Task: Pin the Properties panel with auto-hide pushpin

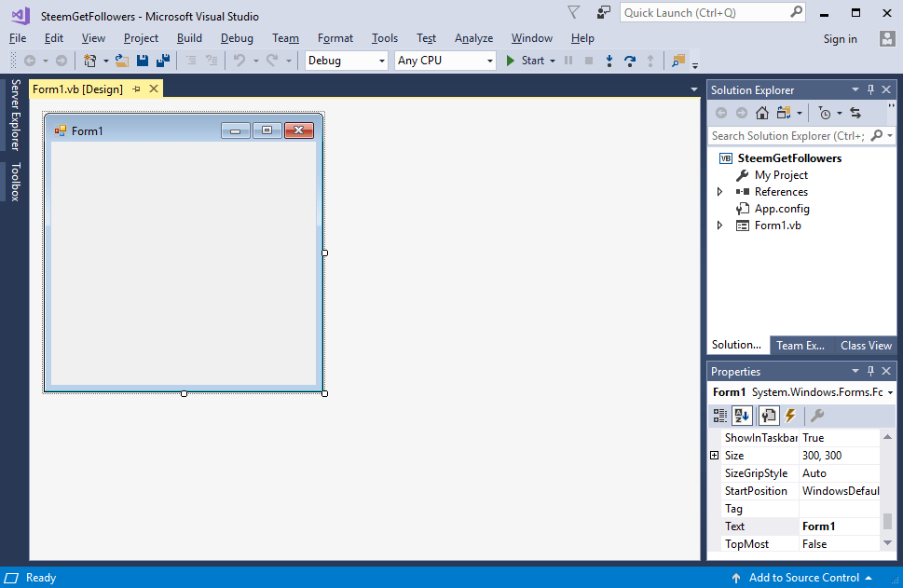Action: click(x=870, y=371)
